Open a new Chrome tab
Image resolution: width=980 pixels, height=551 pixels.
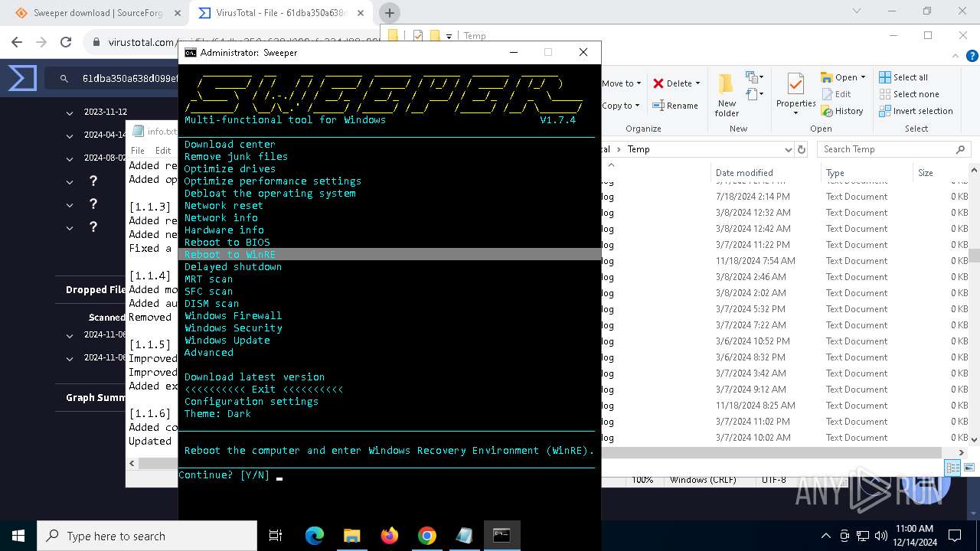coord(389,13)
